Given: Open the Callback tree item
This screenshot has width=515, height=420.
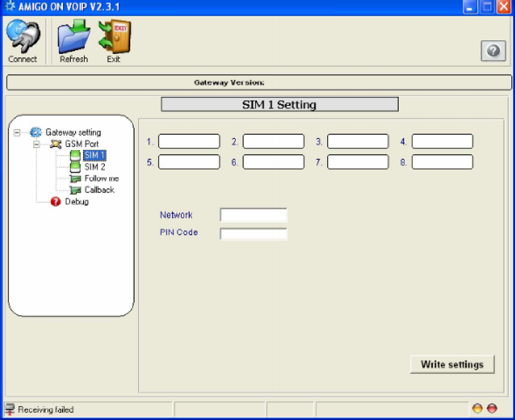Looking at the screenshot, I should (99, 189).
